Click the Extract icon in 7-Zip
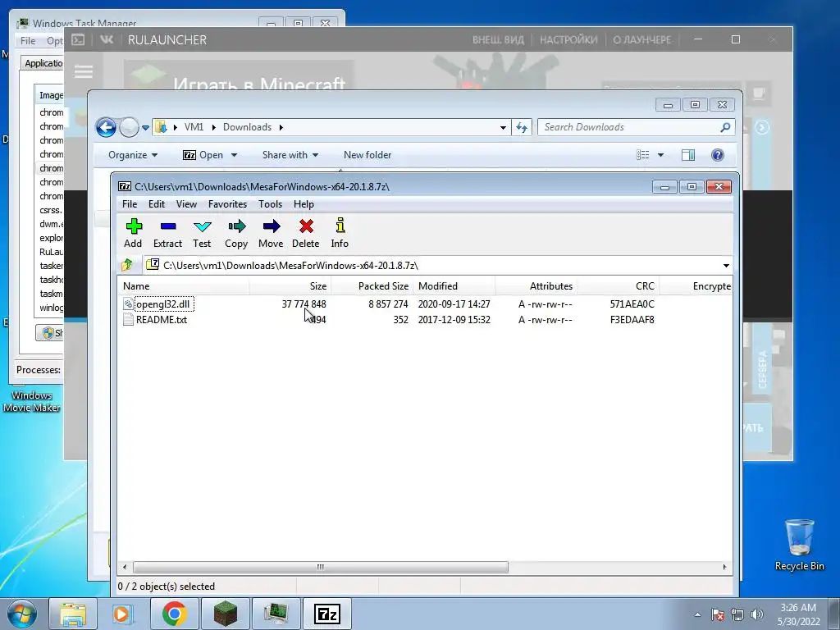This screenshot has height=630, width=840. (x=167, y=226)
